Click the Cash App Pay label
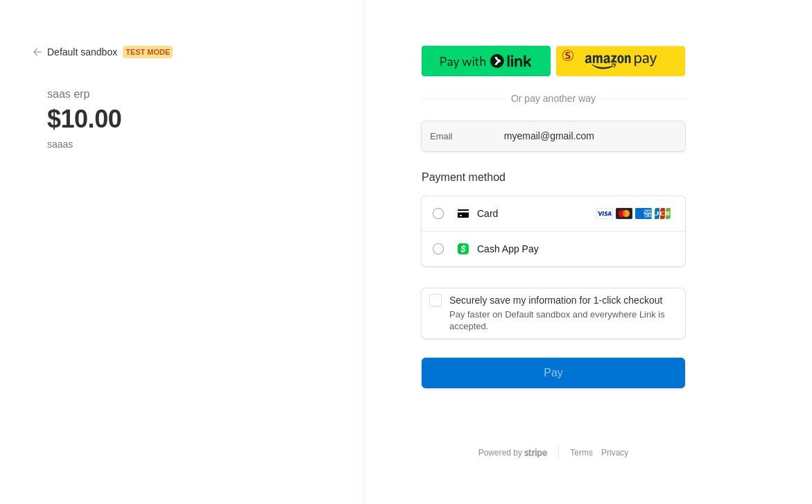Image resolution: width=812 pixels, height=504 pixels. click(508, 249)
